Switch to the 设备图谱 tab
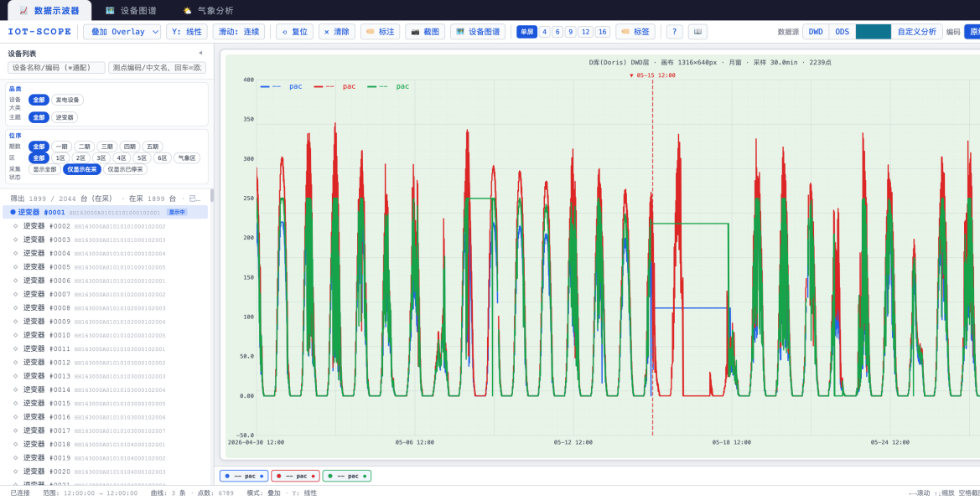 pyautogui.click(x=132, y=11)
